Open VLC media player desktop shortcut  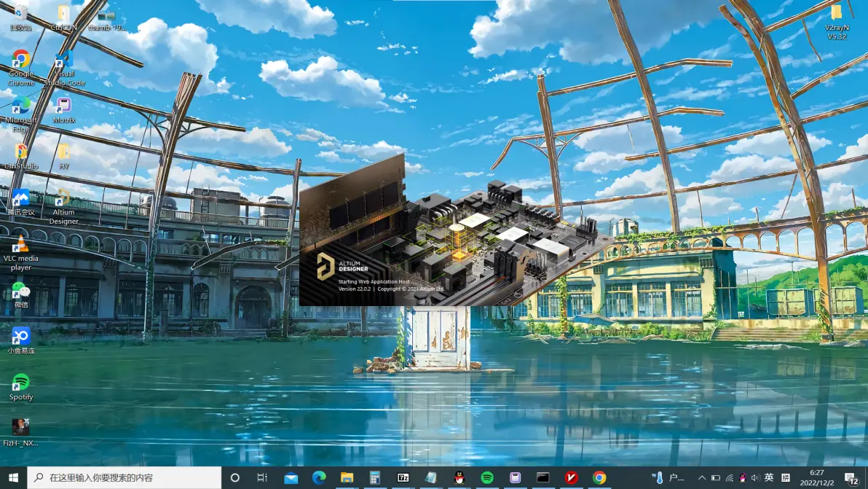21,253
